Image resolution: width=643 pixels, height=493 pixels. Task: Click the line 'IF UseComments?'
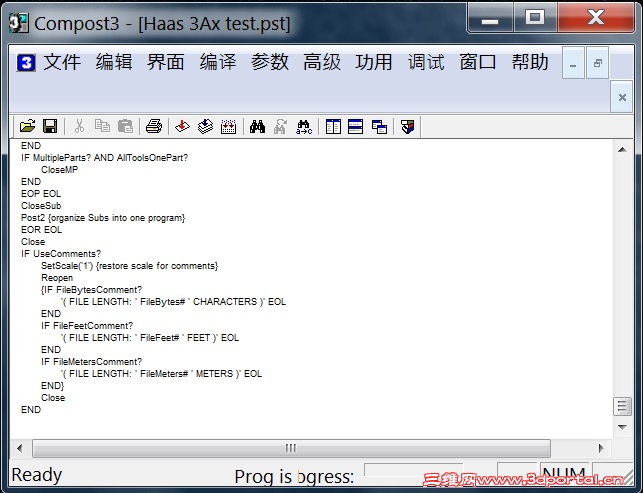tap(61, 254)
